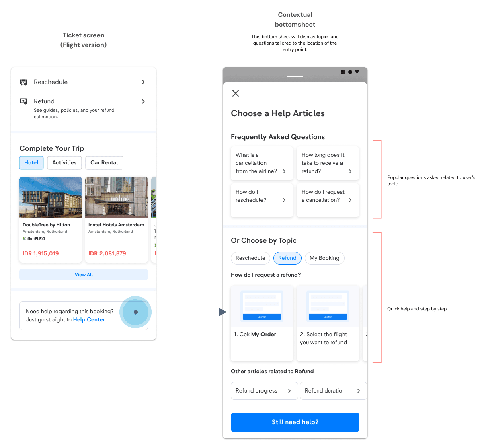
Task: Open the Refund duration article
Action: click(334, 391)
